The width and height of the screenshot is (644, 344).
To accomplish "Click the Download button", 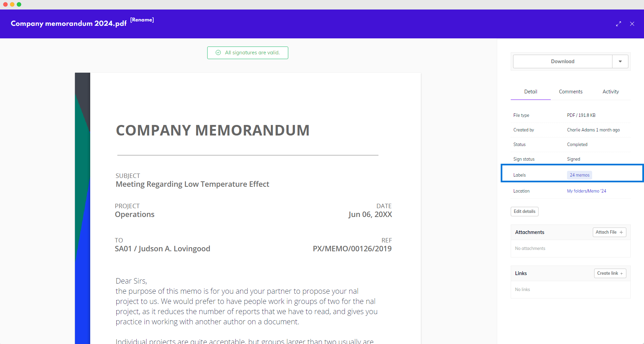I will (x=563, y=61).
